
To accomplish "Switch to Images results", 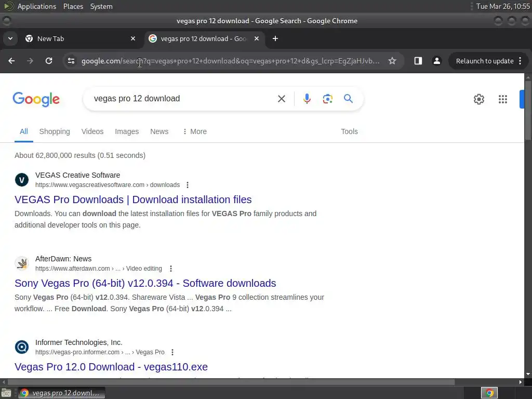I will tap(127, 131).
